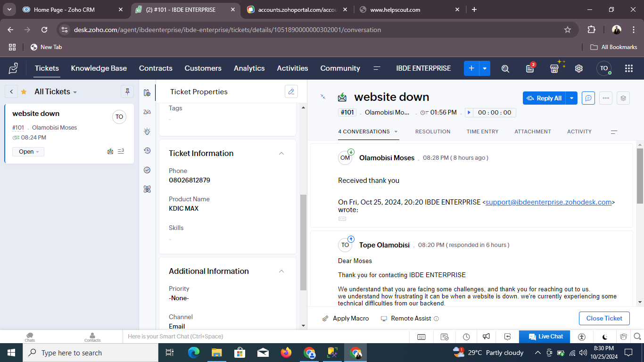Open more actions ellipsis for ticket
The height and width of the screenshot is (362, 644).
[606, 98]
